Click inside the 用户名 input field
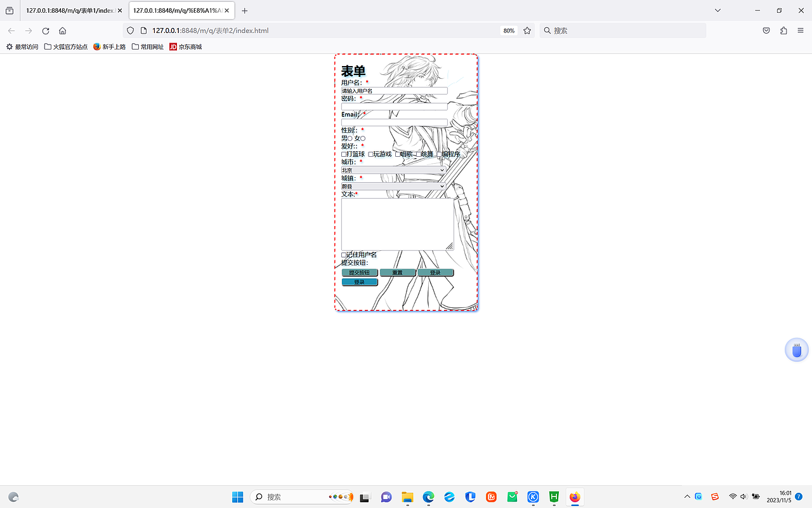Image resolution: width=812 pixels, height=508 pixels. click(x=393, y=90)
